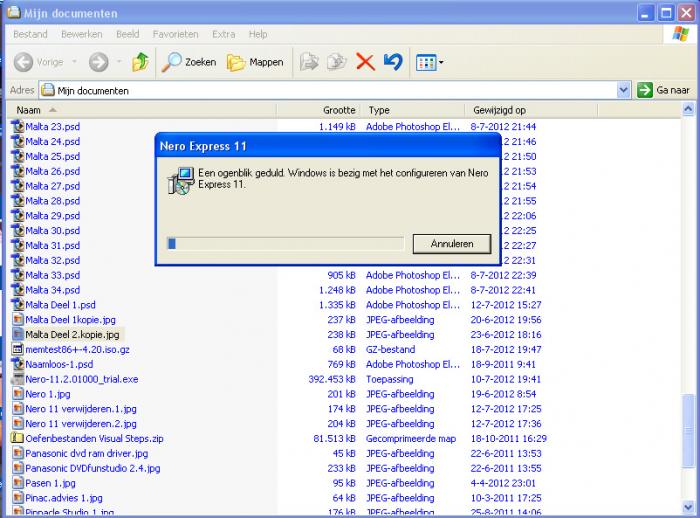Select file Malta 29.psd
This screenshot has width=700, height=518.
coord(52,216)
